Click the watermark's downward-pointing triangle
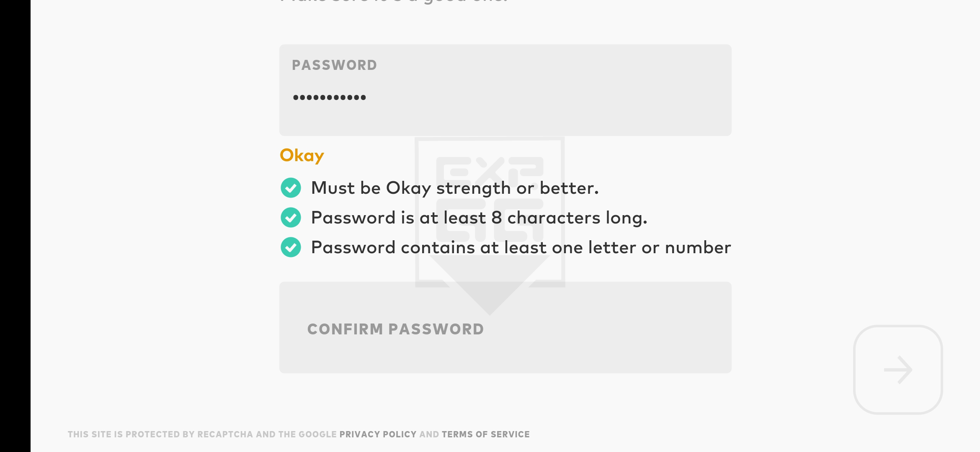 tap(490, 285)
